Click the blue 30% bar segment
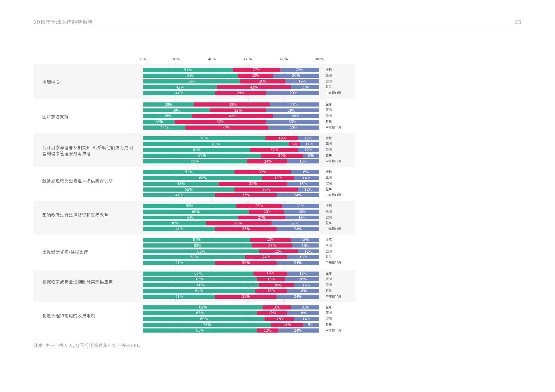Viewport: 555px width, 392px height. (292, 122)
